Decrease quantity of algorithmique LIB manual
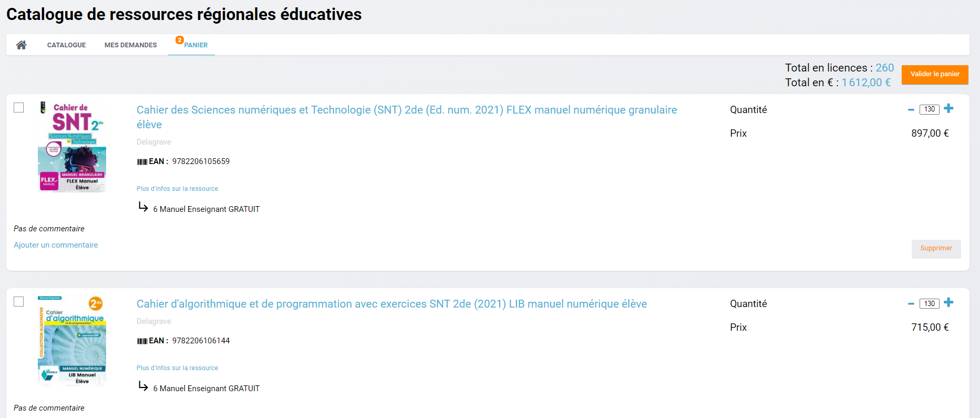 (911, 303)
